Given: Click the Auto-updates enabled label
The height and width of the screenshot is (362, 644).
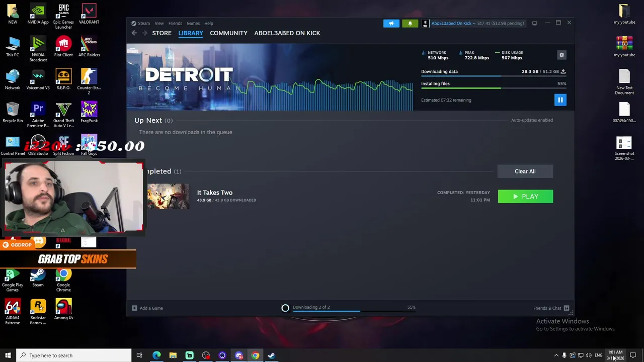Looking at the screenshot, I should [x=532, y=120].
